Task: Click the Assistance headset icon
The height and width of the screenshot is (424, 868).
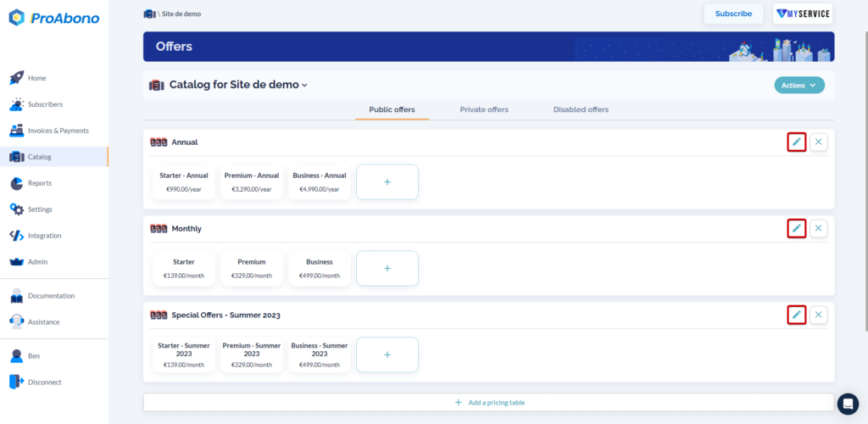Action: click(17, 322)
